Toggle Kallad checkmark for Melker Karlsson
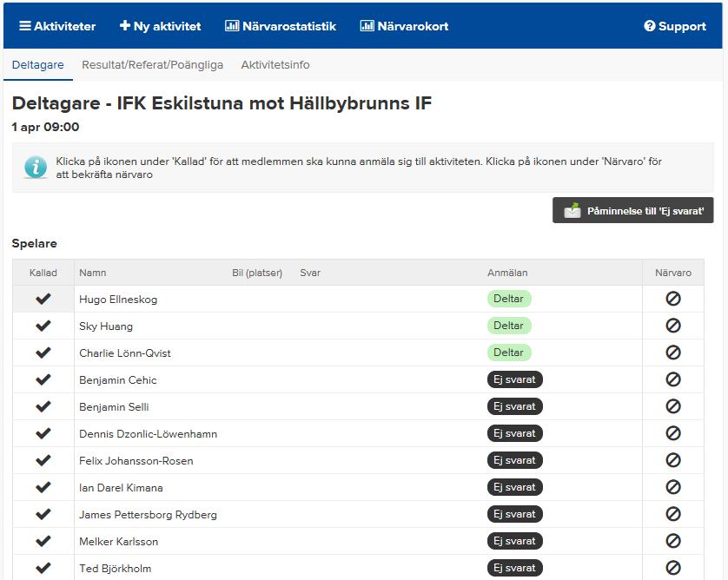 (x=43, y=541)
